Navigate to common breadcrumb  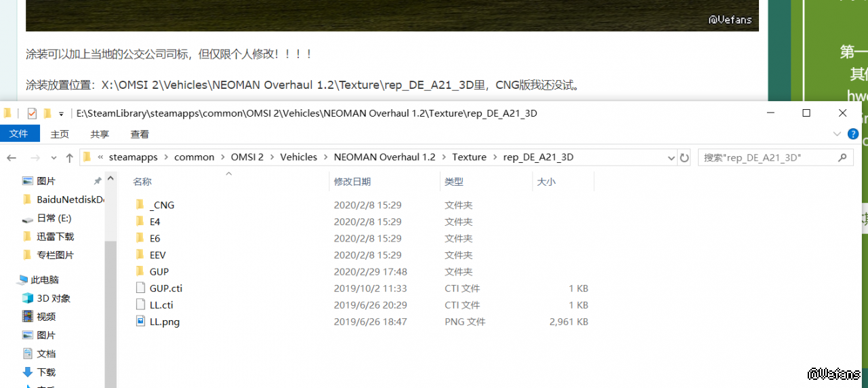[194, 157]
